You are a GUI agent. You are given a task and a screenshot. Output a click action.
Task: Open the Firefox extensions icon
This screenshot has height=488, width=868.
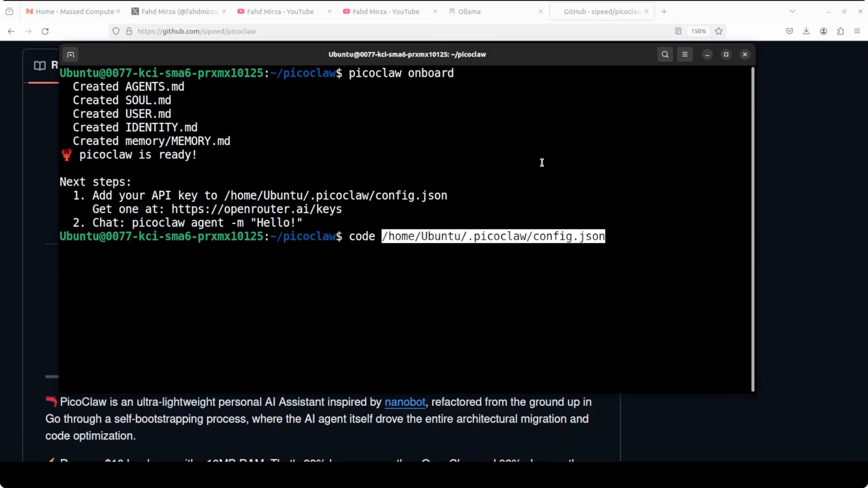pos(840,31)
